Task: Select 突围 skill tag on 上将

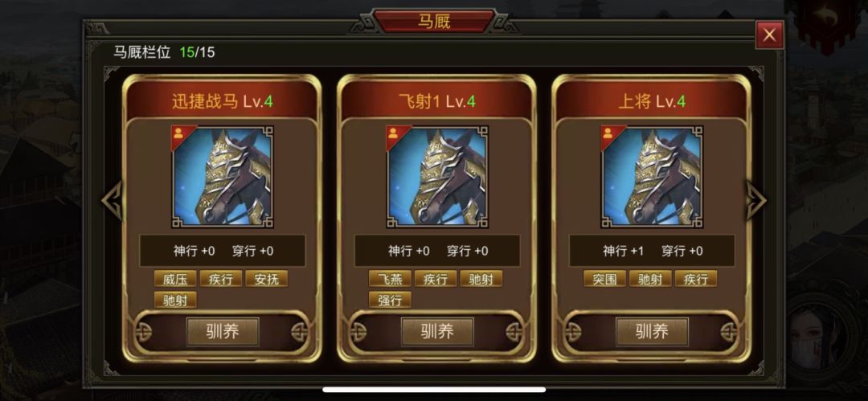Action: point(604,279)
